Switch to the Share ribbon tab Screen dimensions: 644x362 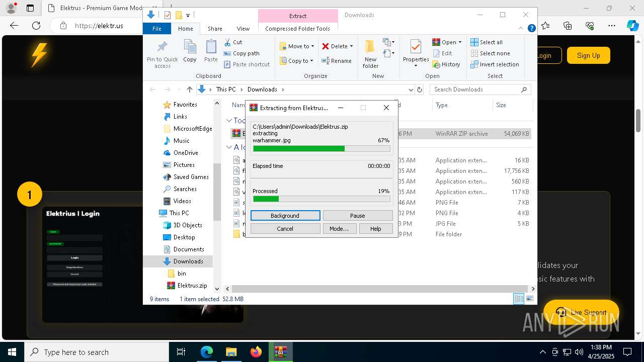pyautogui.click(x=215, y=29)
